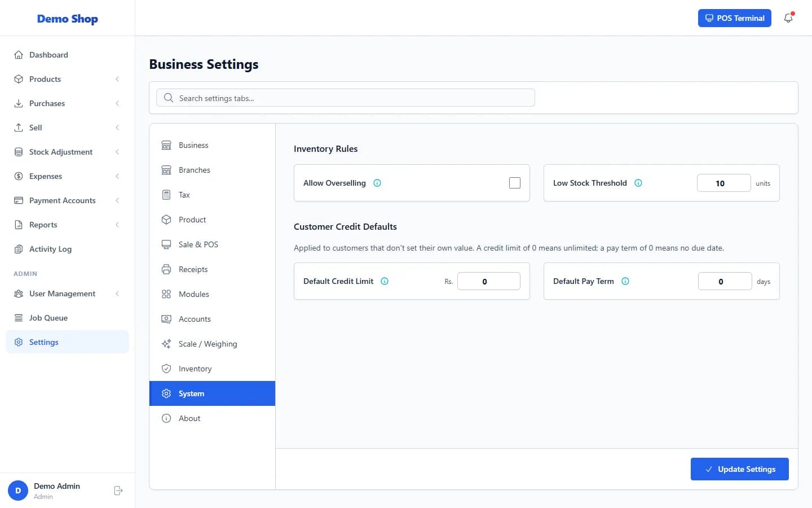Image resolution: width=812 pixels, height=508 pixels.
Task: Enable the Allow Overselling checkbox
Action: tap(515, 183)
